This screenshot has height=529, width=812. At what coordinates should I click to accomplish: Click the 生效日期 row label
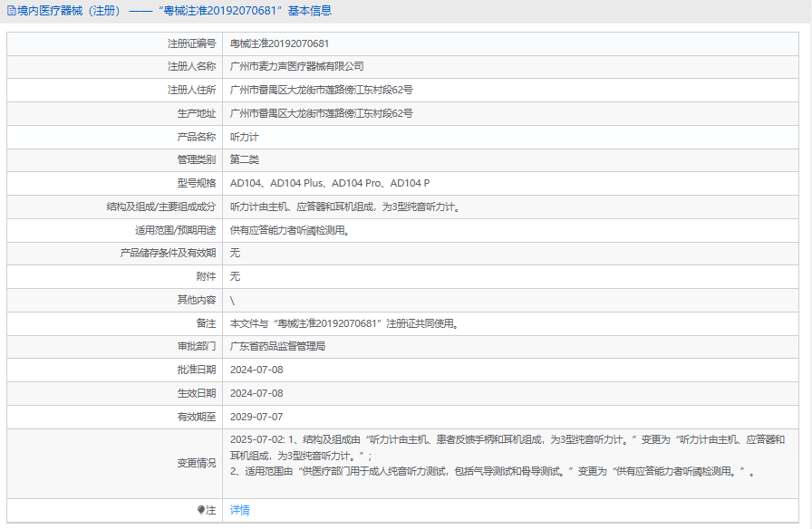(x=197, y=393)
